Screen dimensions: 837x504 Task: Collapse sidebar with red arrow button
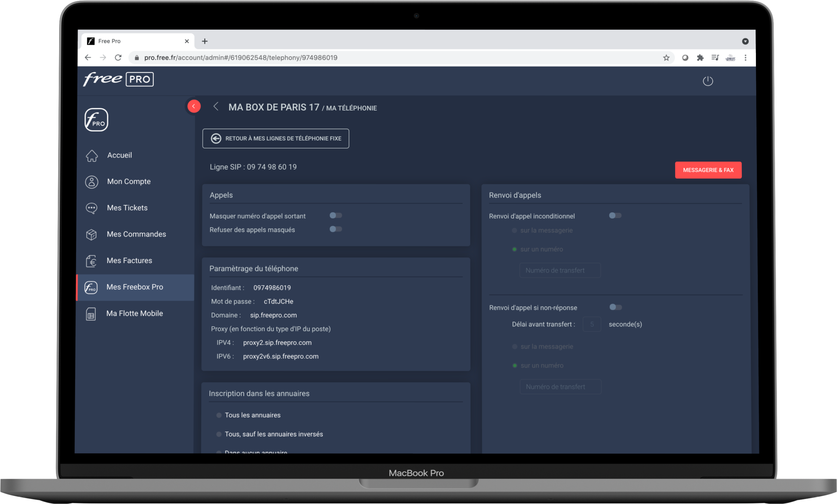[x=194, y=106]
